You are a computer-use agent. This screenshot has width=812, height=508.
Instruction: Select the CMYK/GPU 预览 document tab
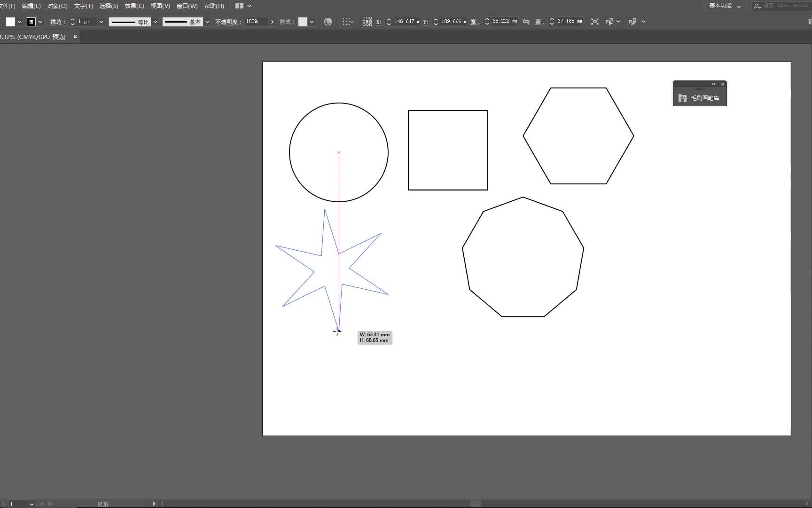tap(33, 37)
